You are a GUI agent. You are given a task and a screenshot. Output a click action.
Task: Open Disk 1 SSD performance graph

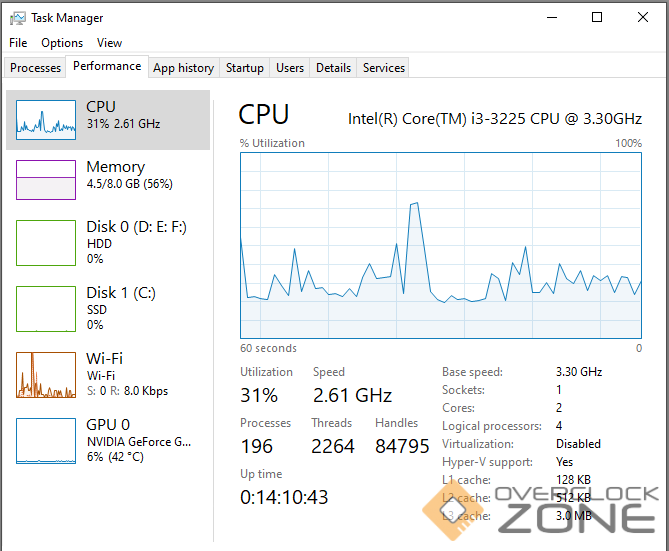pyautogui.click(x=46, y=307)
